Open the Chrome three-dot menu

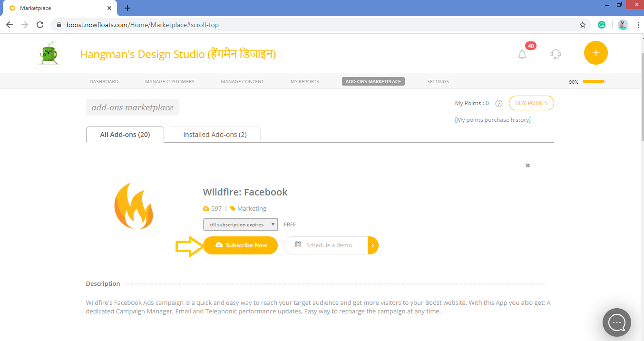[637, 25]
